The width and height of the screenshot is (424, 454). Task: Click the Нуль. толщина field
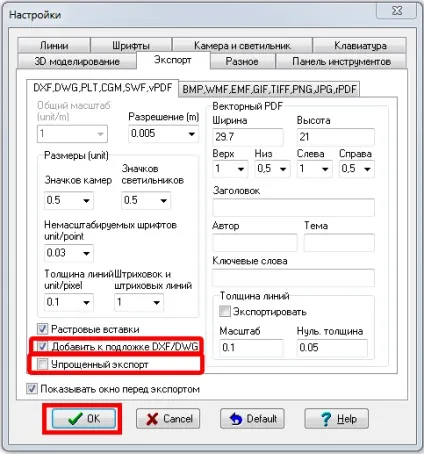point(332,348)
